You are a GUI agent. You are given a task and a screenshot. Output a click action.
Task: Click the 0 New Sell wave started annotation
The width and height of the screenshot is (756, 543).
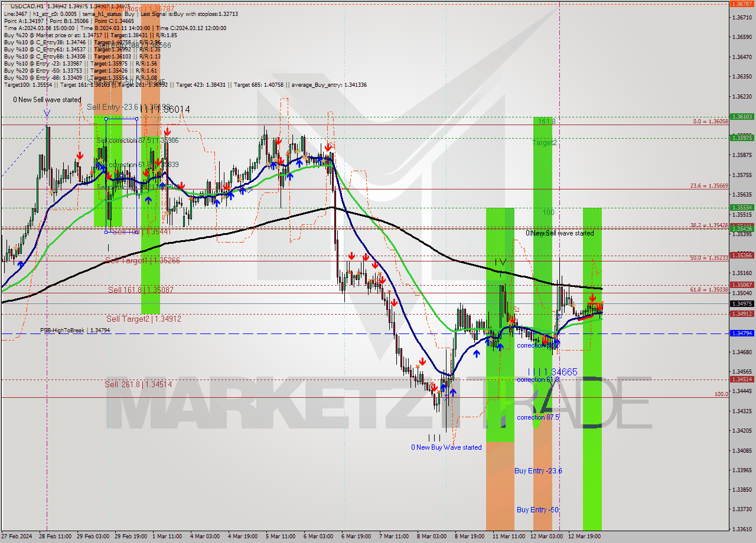[46, 99]
